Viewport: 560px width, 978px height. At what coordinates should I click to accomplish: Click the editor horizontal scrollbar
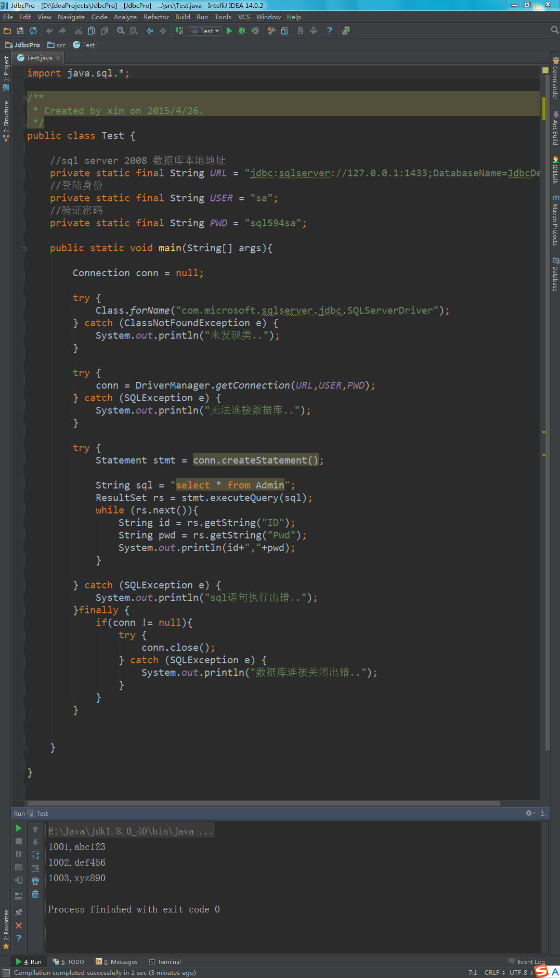(x=264, y=804)
